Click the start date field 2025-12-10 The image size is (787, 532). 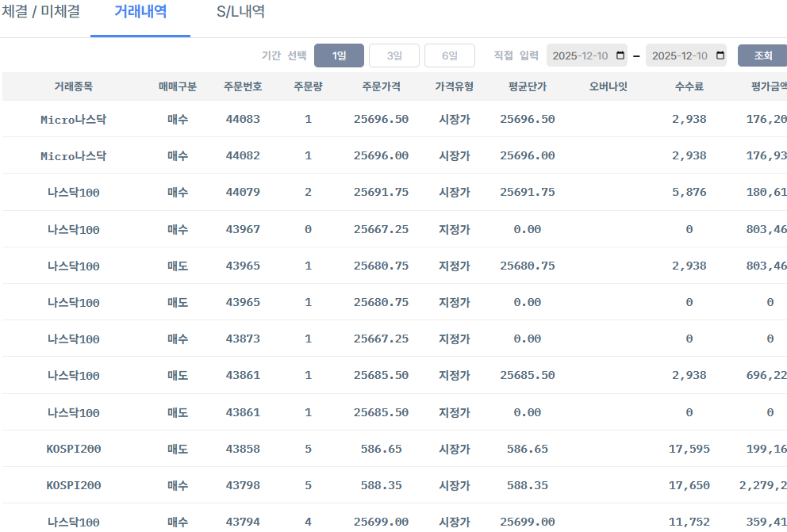coord(587,55)
